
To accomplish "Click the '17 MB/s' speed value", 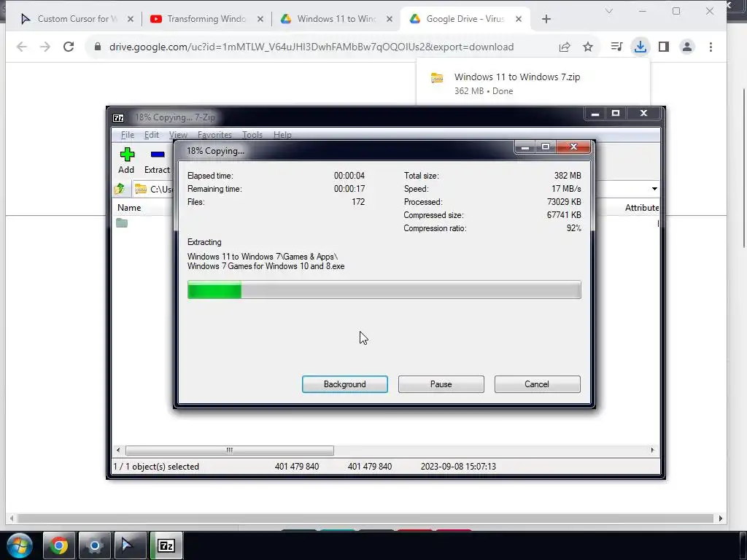I will [x=566, y=189].
